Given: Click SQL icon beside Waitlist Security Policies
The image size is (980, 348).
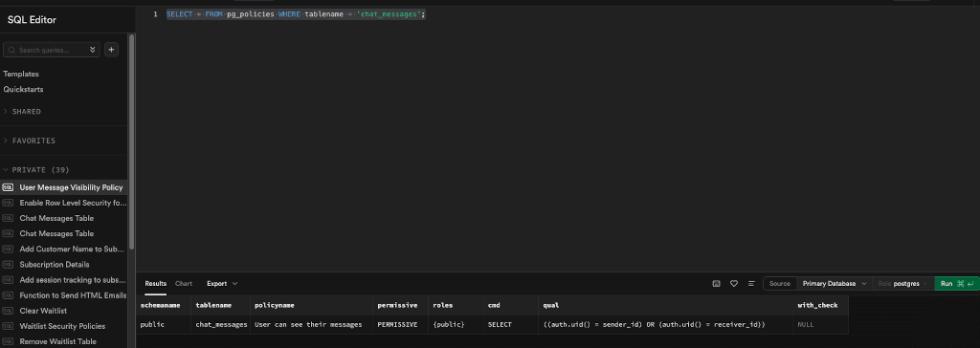Looking at the screenshot, I should 8,326.
